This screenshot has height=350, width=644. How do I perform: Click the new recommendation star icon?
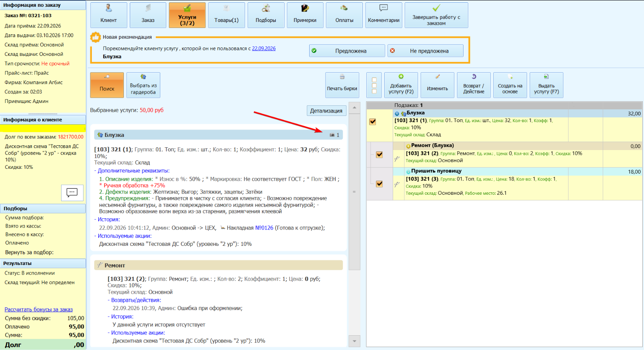pyautogui.click(x=95, y=37)
